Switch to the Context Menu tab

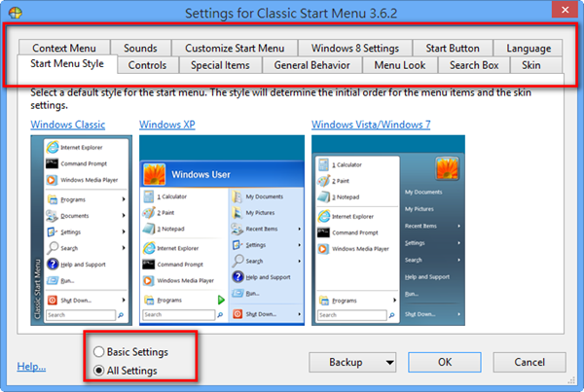click(66, 49)
